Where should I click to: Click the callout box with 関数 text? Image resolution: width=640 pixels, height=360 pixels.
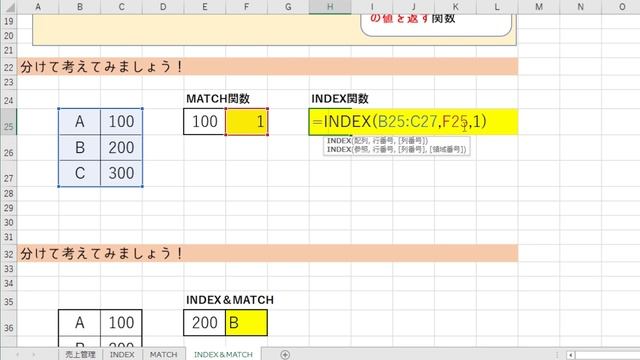(x=436, y=24)
